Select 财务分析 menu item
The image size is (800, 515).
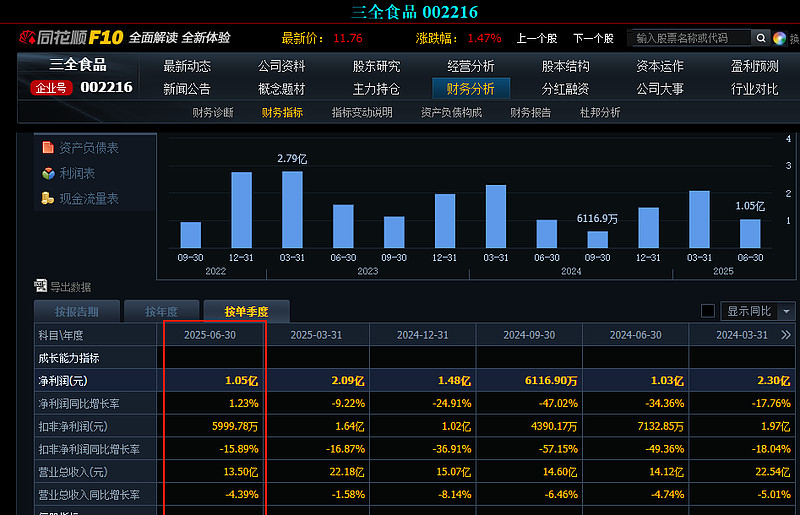point(470,89)
